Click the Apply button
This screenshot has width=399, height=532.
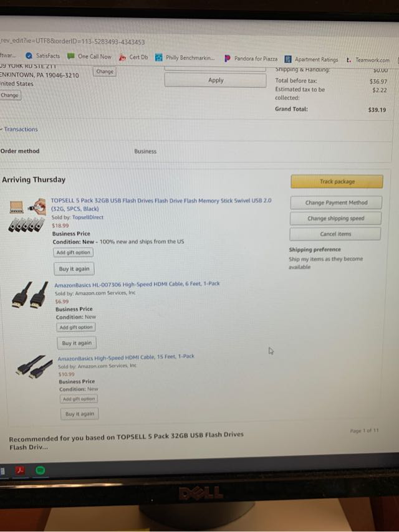click(x=216, y=80)
